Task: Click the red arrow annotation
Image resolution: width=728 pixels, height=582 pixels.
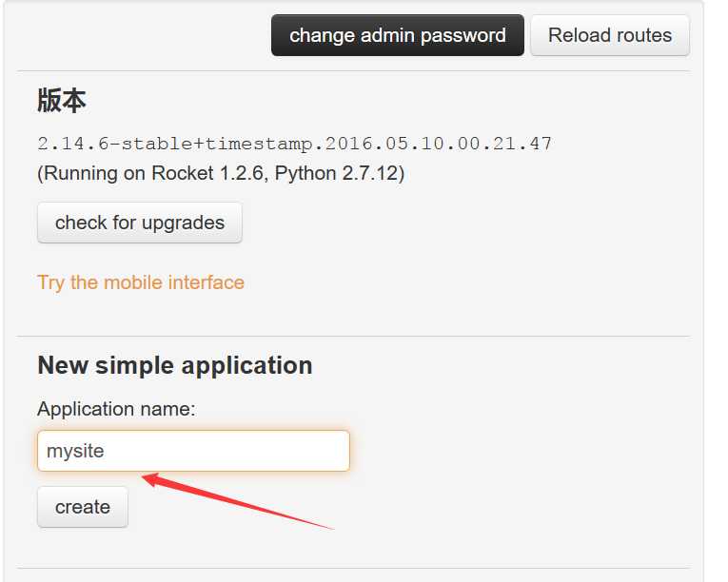Action: click(x=237, y=501)
